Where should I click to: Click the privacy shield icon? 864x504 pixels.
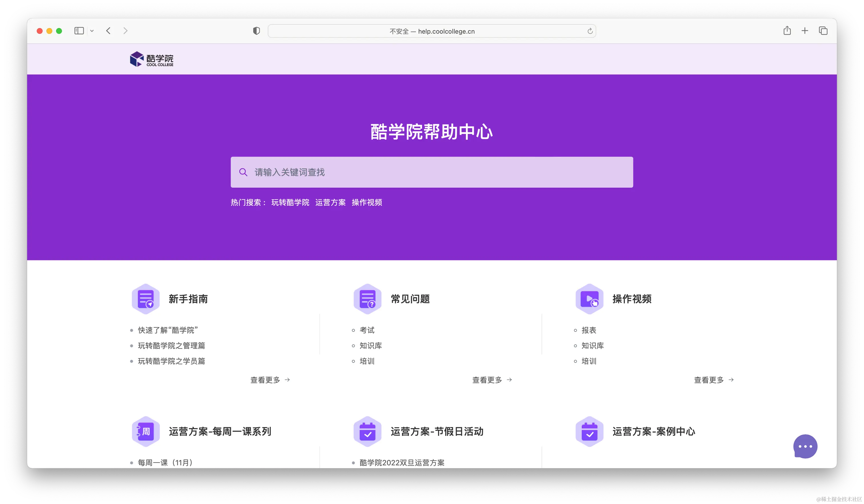click(x=257, y=31)
